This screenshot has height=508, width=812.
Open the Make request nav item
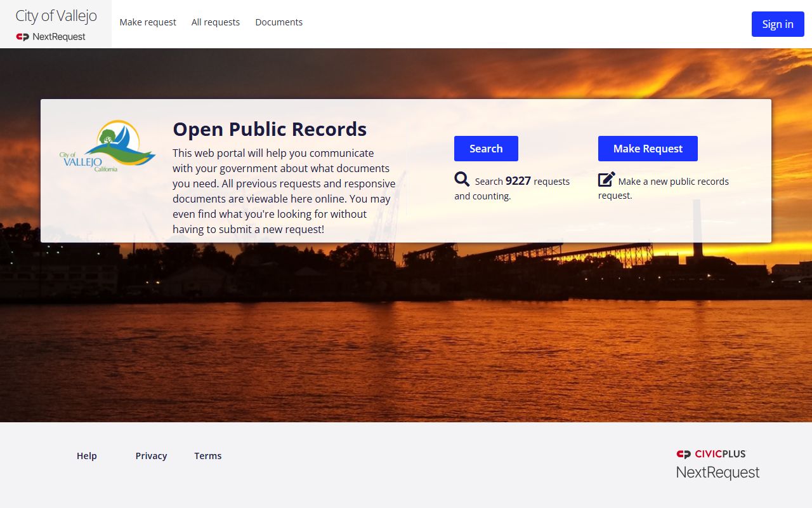click(148, 22)
